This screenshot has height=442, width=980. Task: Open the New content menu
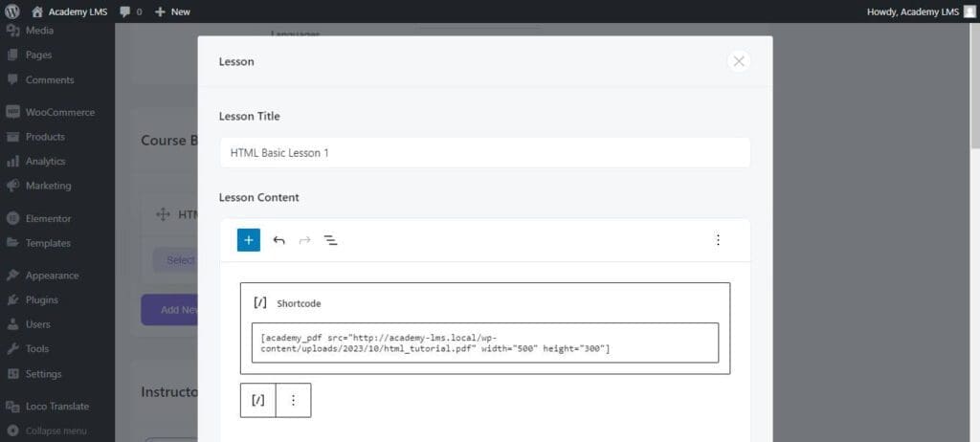[x=172, y=11]
